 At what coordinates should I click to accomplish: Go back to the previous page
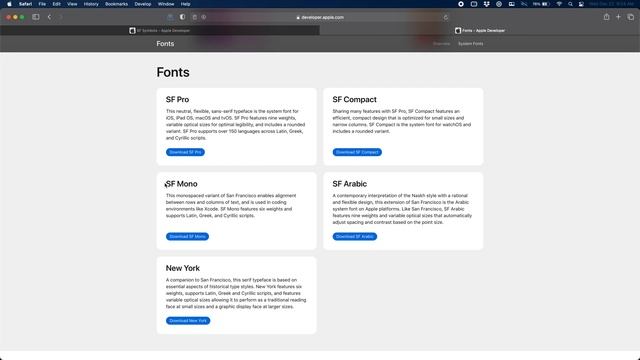coord(49,17)
